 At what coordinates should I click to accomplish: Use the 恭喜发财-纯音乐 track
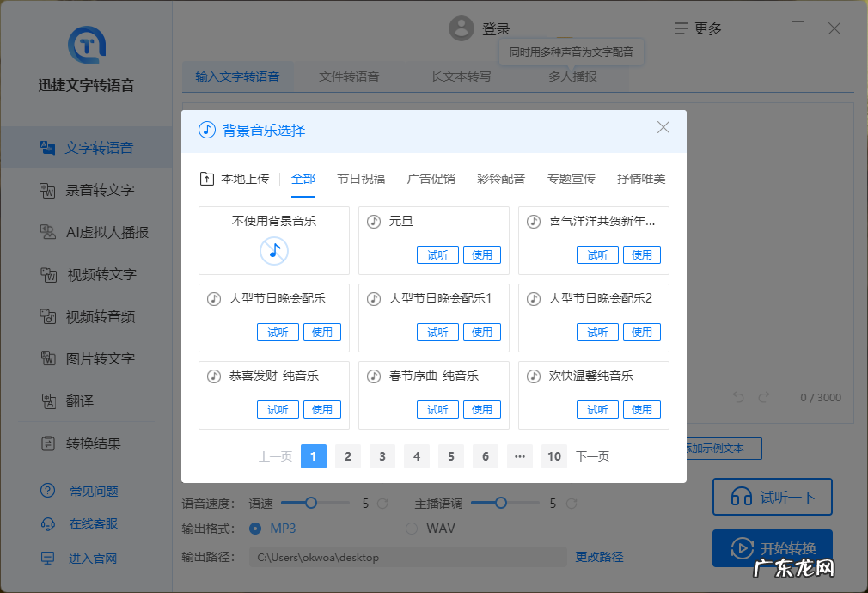click(322, 410)
